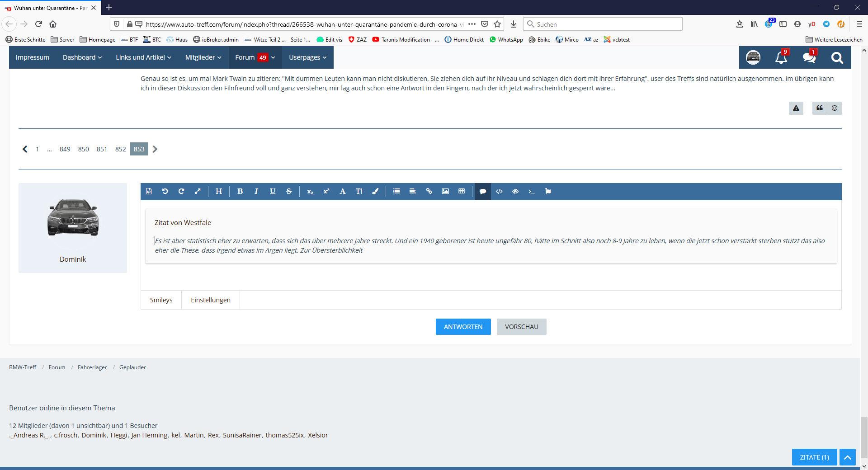The width and height of the screenshot is (868, 470).
Task: Toggle underline formatting in editor
Action: (x=273, y=191)
